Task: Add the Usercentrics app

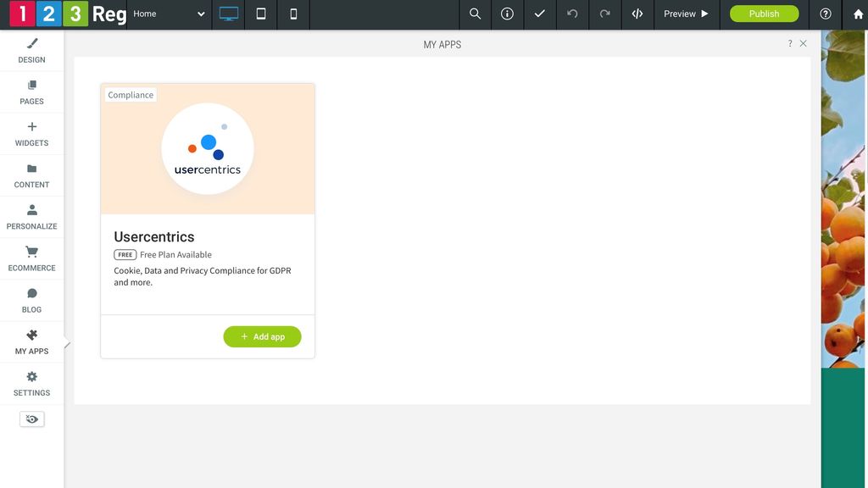Action: [x=263, y=336]
